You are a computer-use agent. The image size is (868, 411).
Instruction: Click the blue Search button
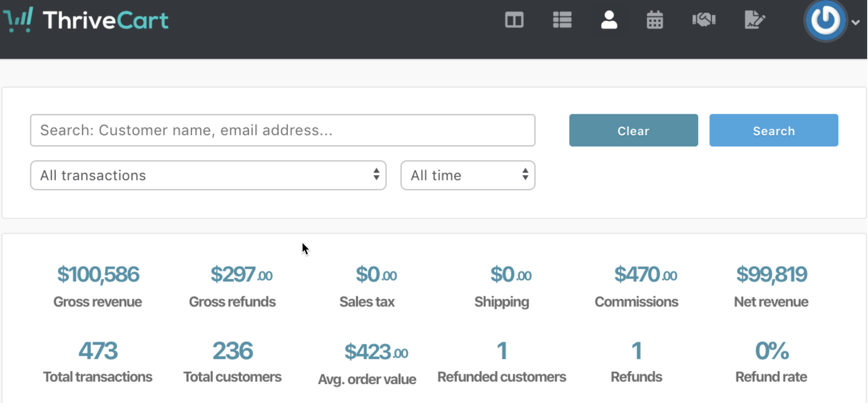pyautogui.click(x=773, y=130)
